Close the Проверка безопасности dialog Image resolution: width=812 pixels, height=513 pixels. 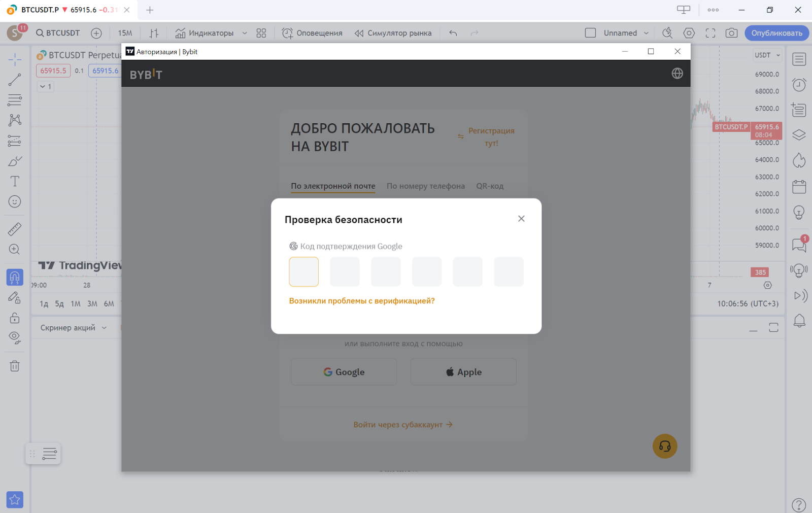(521, 219)
